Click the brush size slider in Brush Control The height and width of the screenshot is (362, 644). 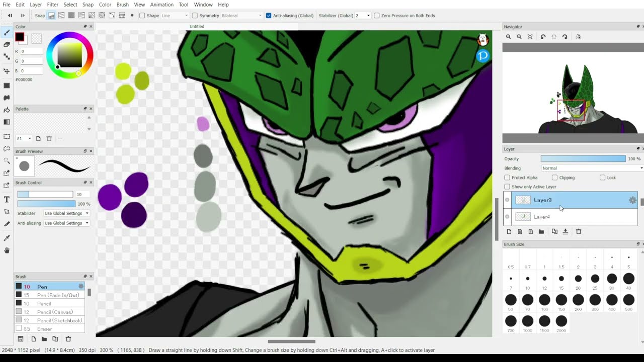coord(45,194)
